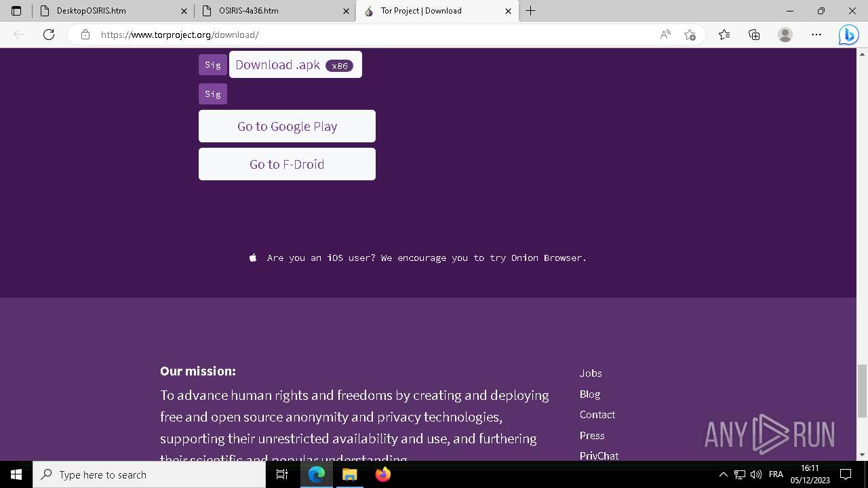Open the PrivChat footer link
This screenshot has width=868, height=488.
599,455
